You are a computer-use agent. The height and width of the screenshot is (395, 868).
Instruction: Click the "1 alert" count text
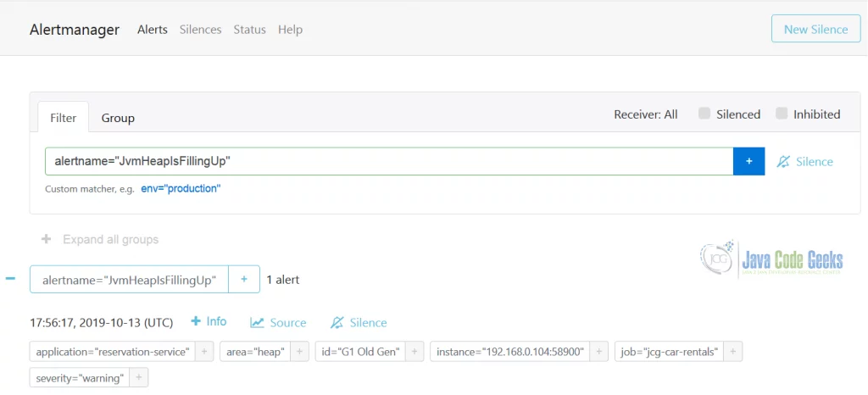coord(283,280)
